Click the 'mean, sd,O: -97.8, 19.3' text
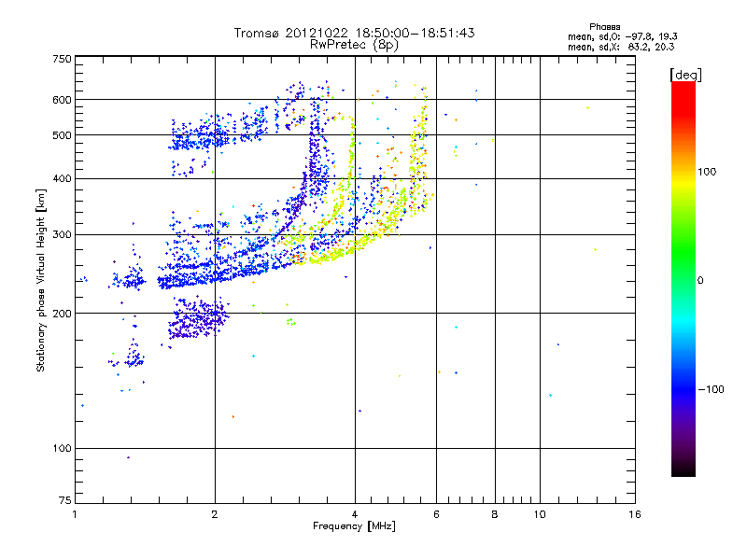The image size is (747, 560). coord(622,36)
